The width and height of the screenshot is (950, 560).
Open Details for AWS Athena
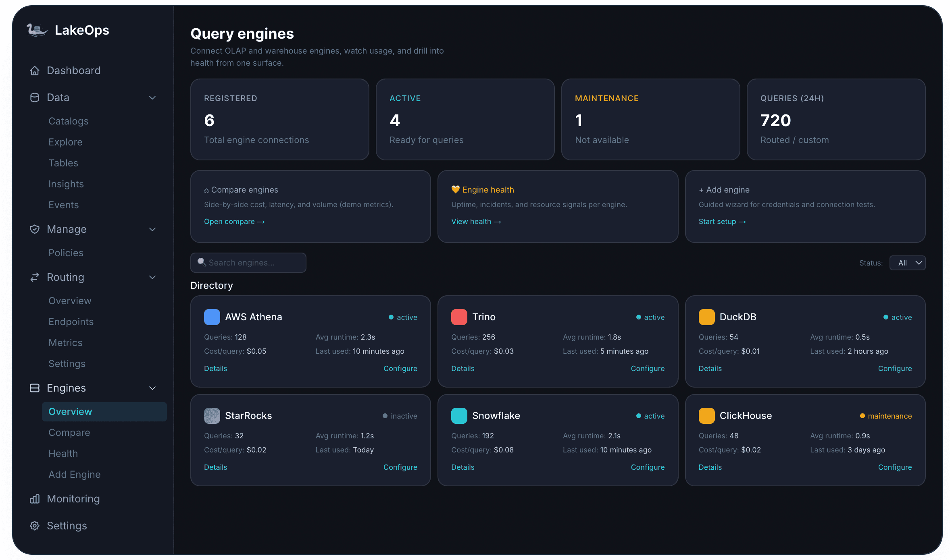(x=216, y=369)
